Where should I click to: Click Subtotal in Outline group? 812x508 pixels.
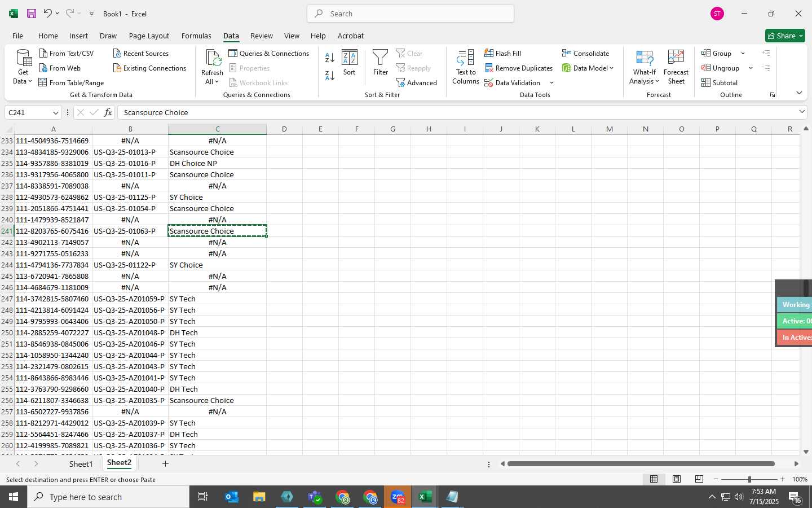tap(720, 82)
